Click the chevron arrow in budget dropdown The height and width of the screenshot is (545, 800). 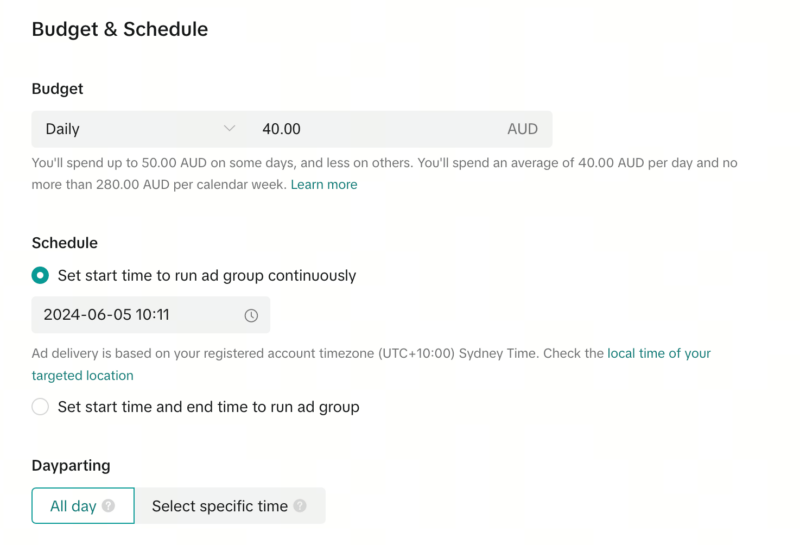coord(230,129)
